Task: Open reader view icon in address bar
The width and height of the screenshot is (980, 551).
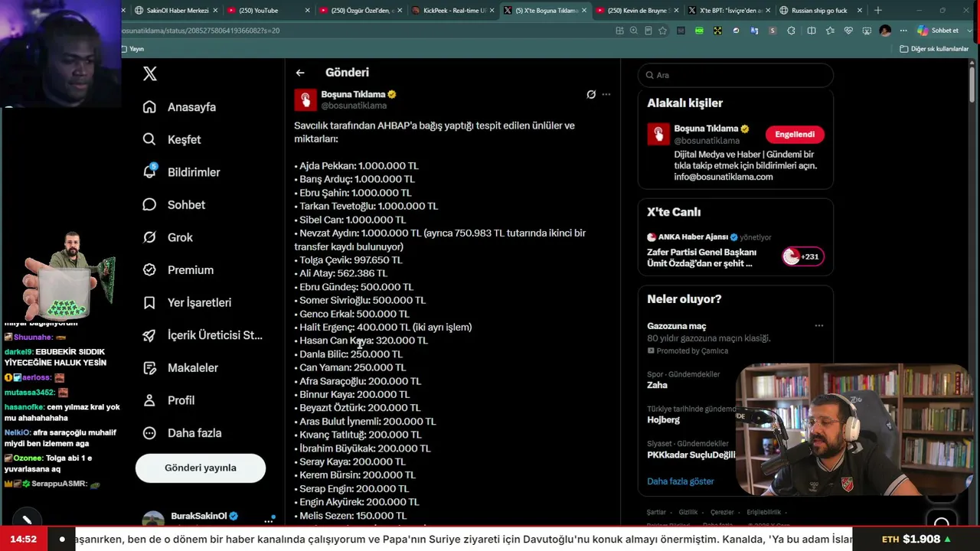Action: coord(648,31)
